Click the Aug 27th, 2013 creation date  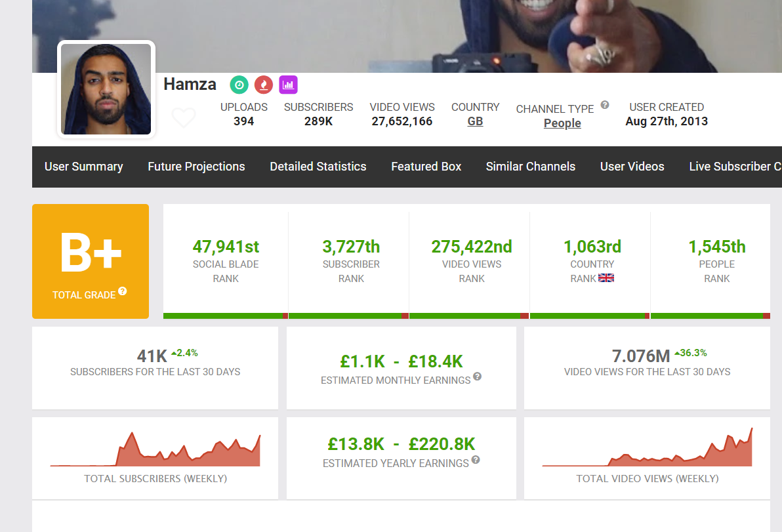tap(667, 121)
